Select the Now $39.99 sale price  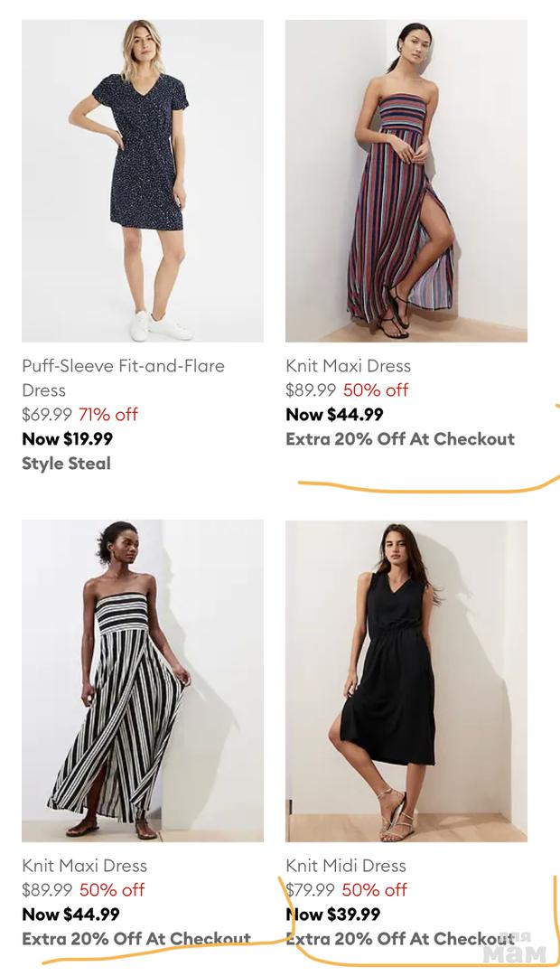point(332,915)
